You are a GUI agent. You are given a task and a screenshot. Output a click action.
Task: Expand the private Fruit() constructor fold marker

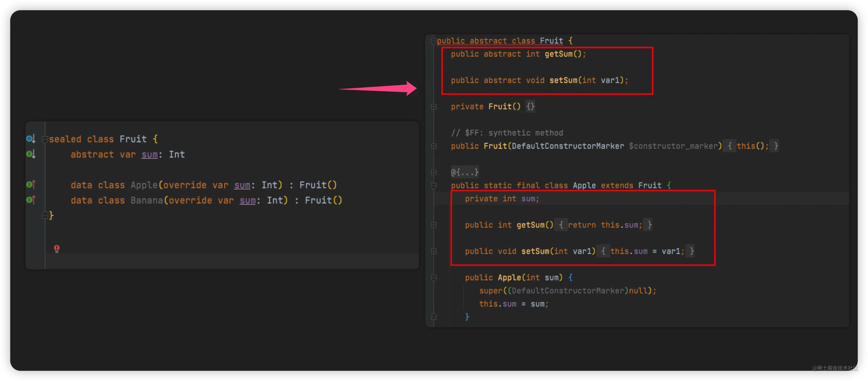[x=434, y=107]
